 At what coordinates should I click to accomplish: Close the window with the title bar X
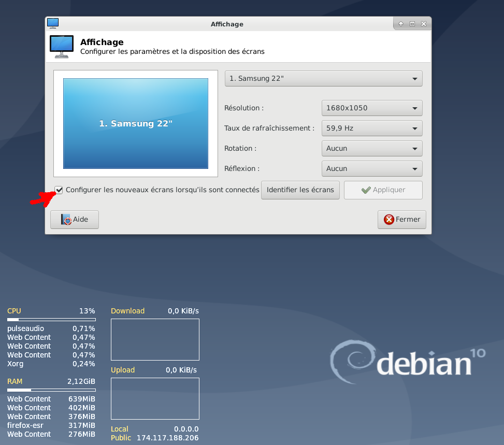424,24
